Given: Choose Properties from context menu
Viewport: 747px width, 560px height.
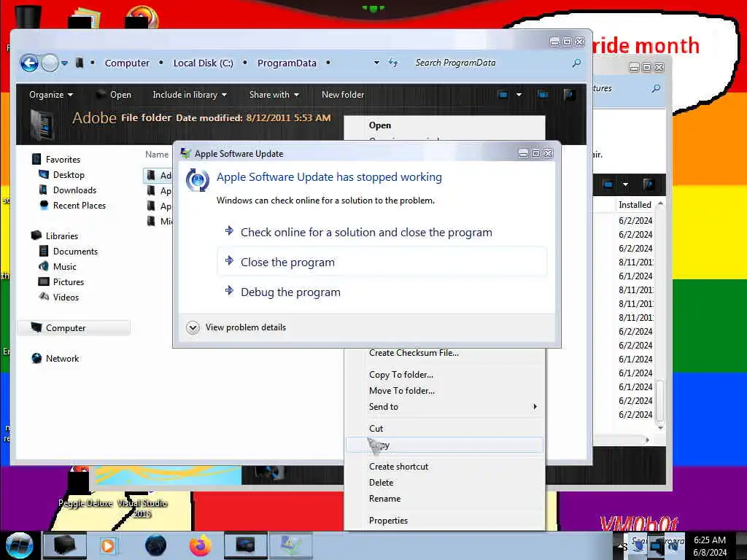Looking at the screenshot, I should click(444, 521).
